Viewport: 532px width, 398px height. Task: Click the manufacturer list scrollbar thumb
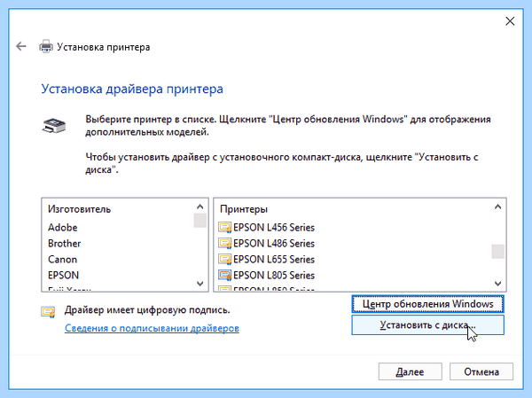200,220
